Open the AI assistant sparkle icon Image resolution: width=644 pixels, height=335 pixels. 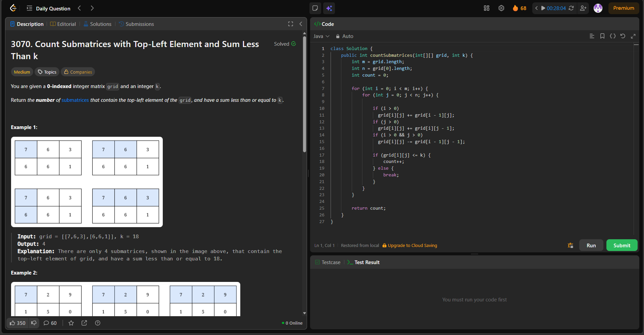(x=329, y=8)
